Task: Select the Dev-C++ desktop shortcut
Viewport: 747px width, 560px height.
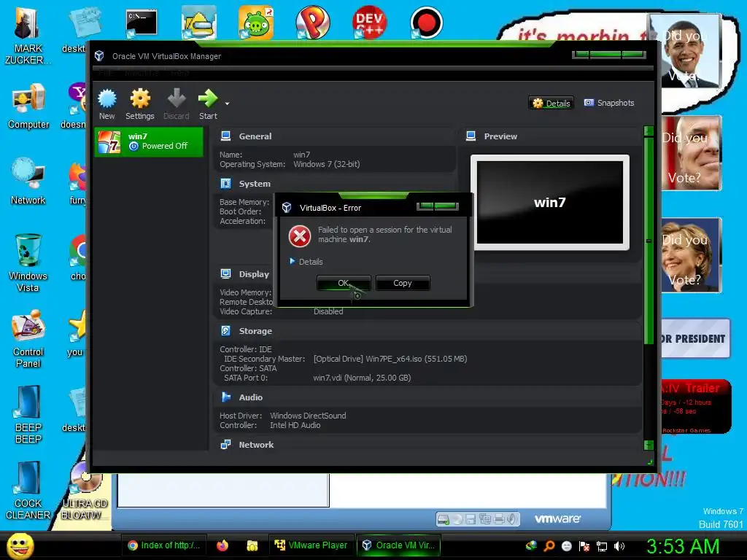Action: tap(370, 23)
